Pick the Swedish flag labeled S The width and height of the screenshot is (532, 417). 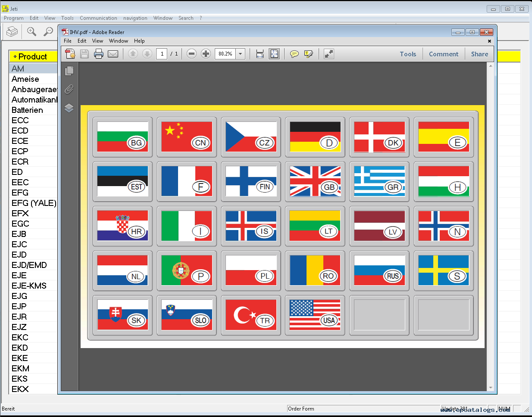(444, 271)
